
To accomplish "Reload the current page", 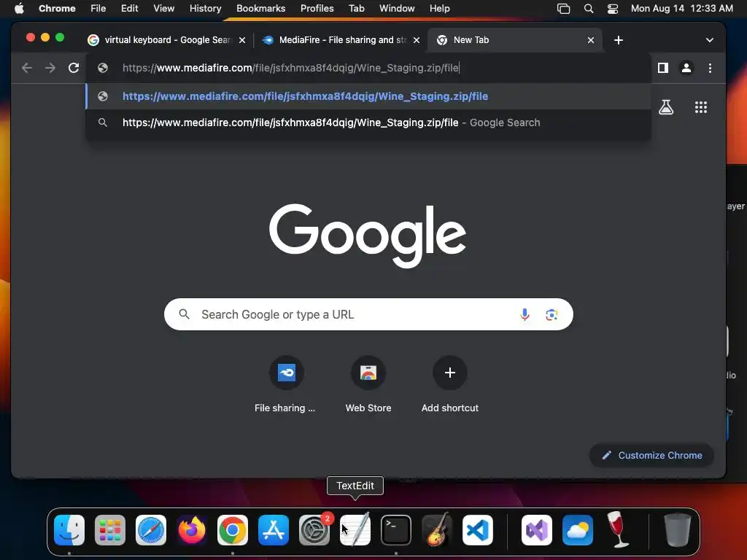I will (x=74, y=68).
